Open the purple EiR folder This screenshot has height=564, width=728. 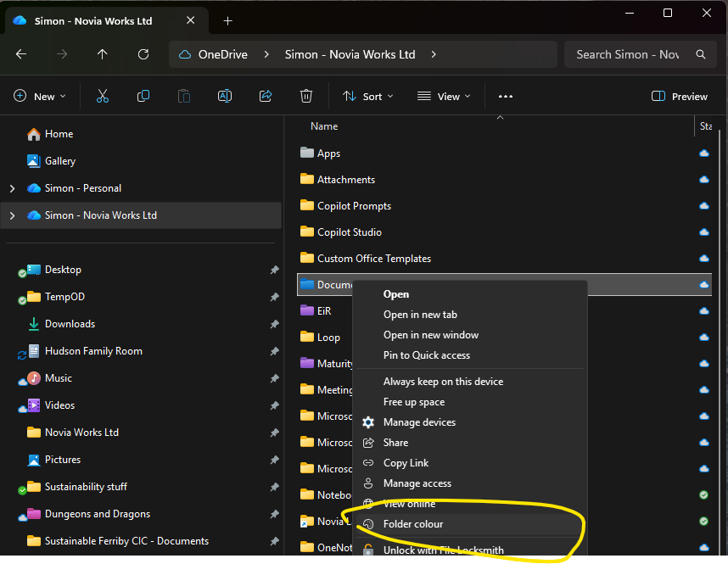(x=323, y=311)
